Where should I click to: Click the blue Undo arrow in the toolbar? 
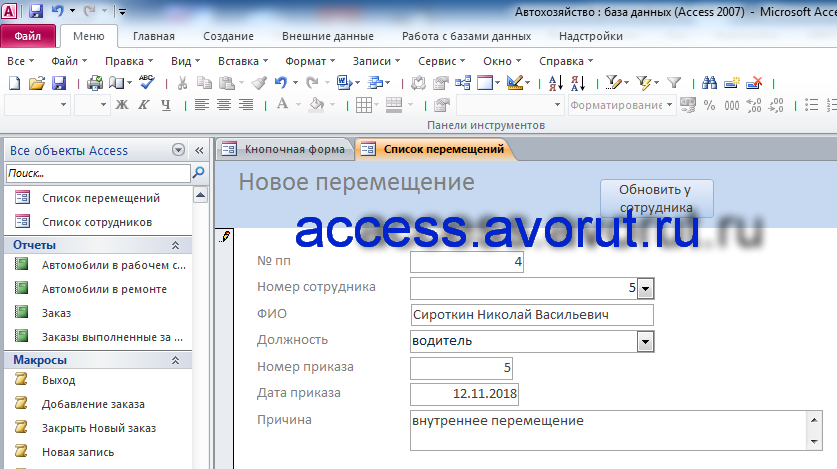281,83
